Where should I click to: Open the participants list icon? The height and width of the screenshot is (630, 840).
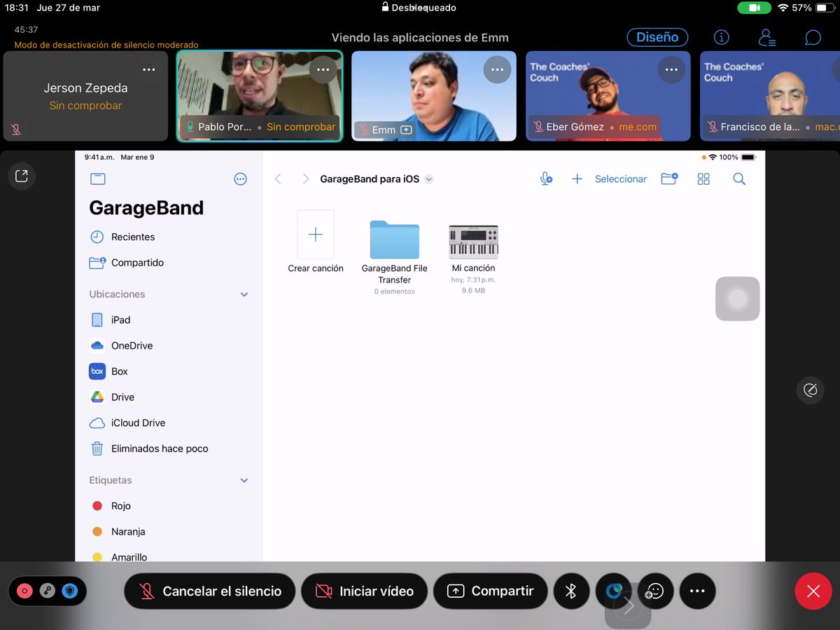(x=767, y=37)
